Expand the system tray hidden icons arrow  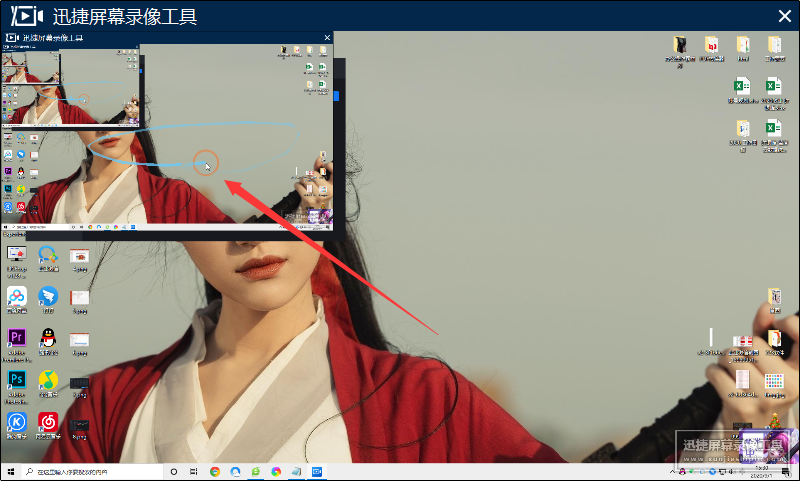[672, 472]
